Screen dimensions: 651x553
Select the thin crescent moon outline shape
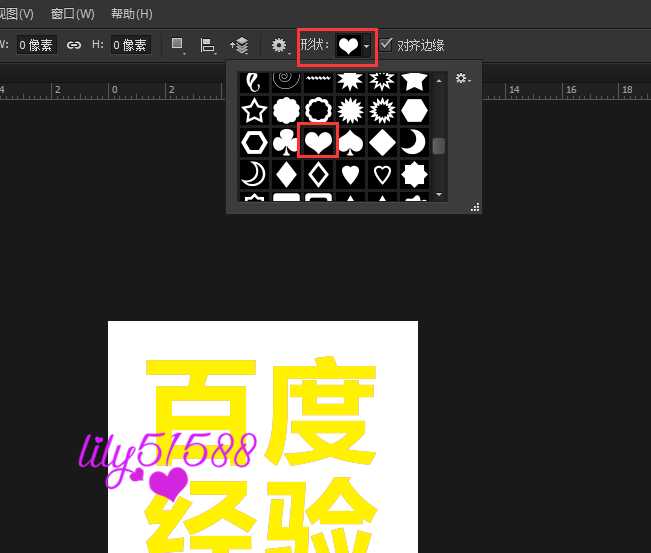click(254, 174)
